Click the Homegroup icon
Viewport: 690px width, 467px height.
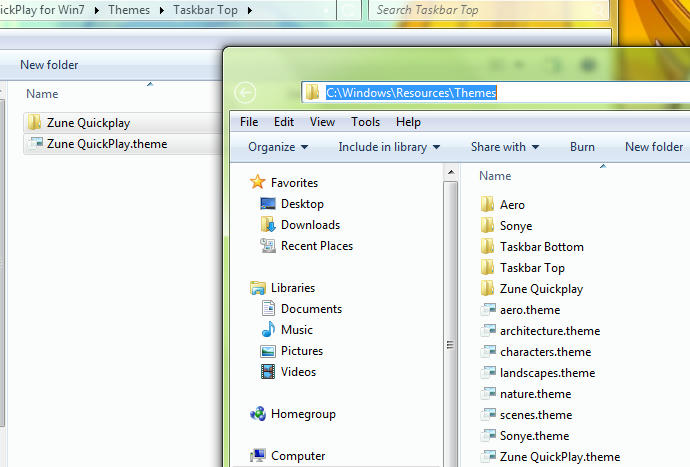(x=258, y=414)
